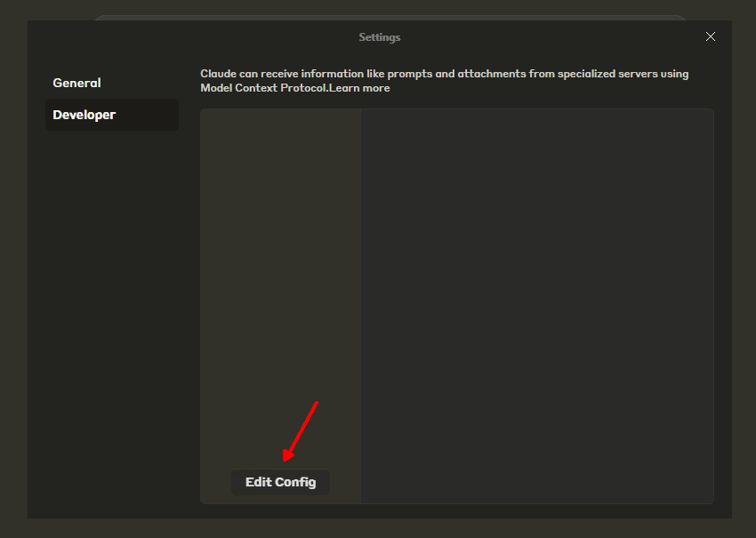Open Learn more about Model Context Protocol
Viewport: 756px width, 538px height.
[359, 87]
